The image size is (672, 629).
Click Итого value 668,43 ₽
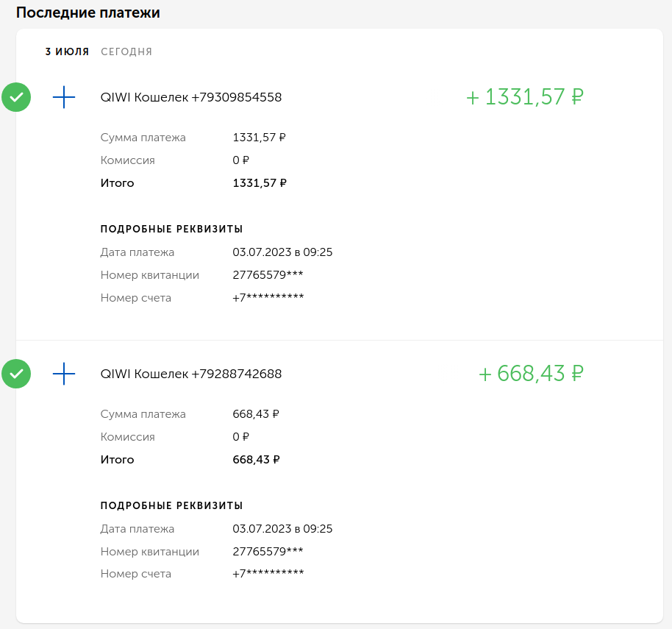[x=256, y=460]
